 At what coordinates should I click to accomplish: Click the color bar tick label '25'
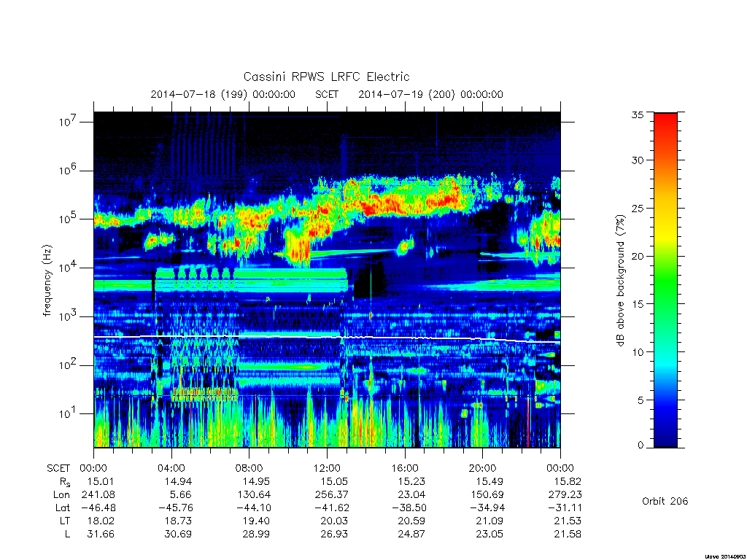[x=638, y=208]
